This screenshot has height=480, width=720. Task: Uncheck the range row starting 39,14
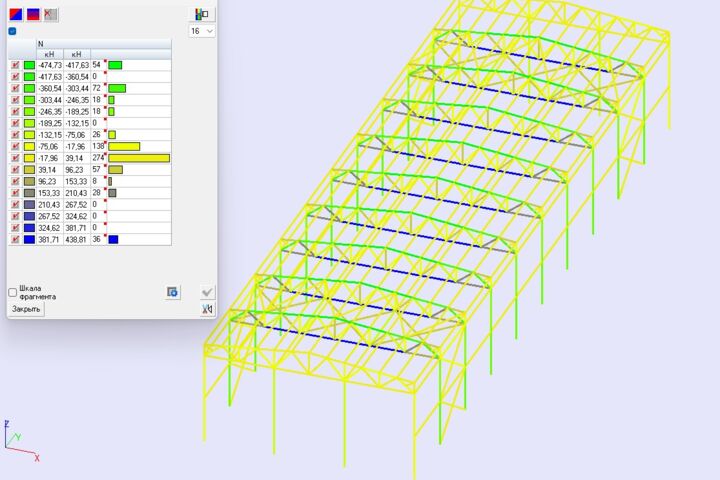click(16, 169)
